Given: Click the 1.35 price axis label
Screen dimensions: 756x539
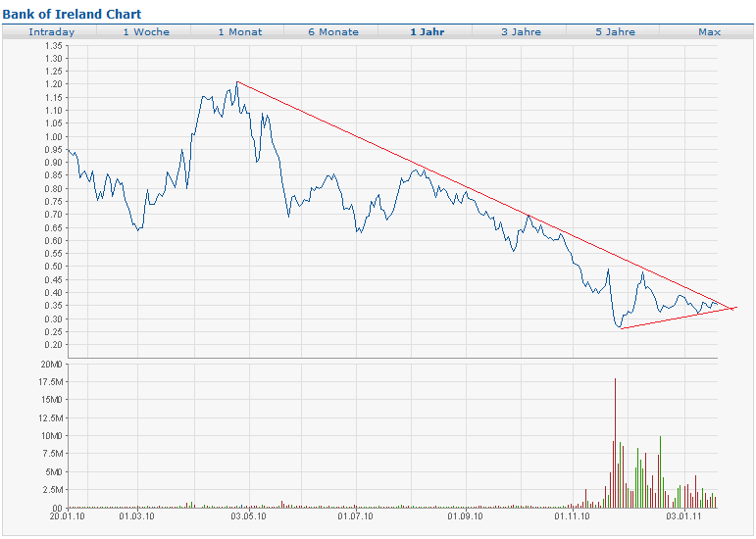Looking at the screenshot, I should click(54, 46).
